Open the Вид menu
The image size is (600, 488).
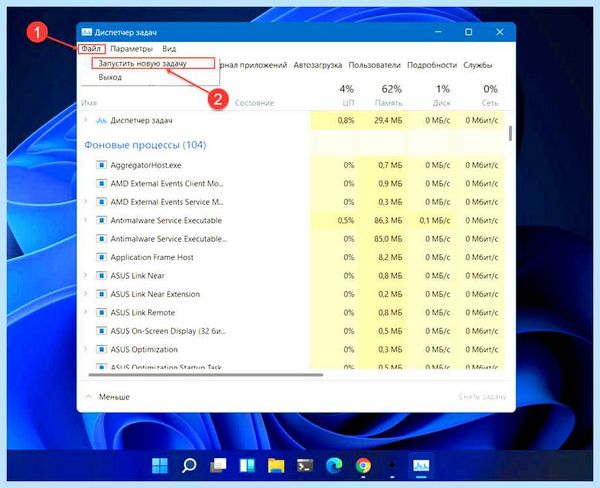click(169, 49)
